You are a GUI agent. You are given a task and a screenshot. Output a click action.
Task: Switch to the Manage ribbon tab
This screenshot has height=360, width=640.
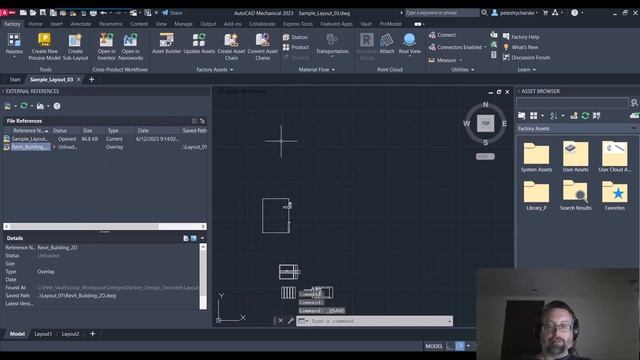click(x=183, y=24)
